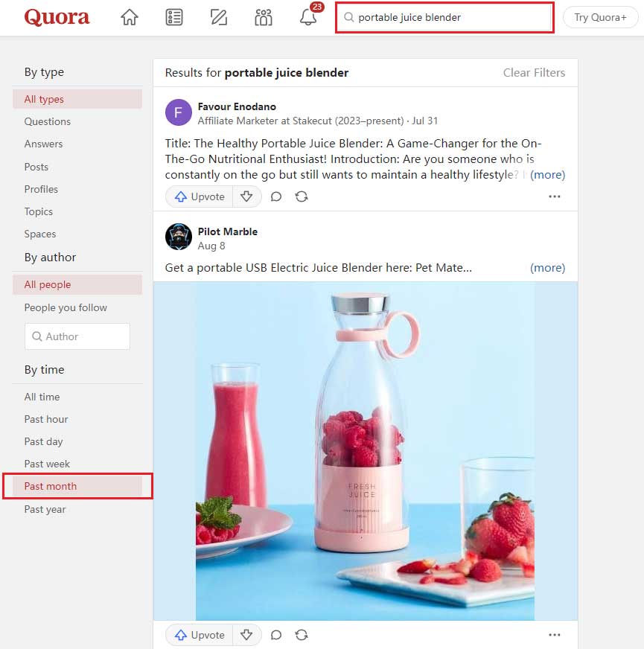Open the Quora home icon

point(130,17)
